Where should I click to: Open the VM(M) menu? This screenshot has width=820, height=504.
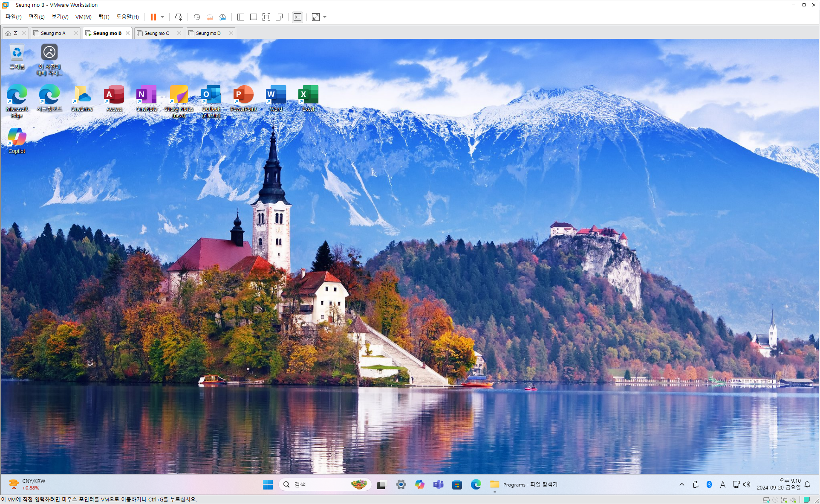point(83,17)
